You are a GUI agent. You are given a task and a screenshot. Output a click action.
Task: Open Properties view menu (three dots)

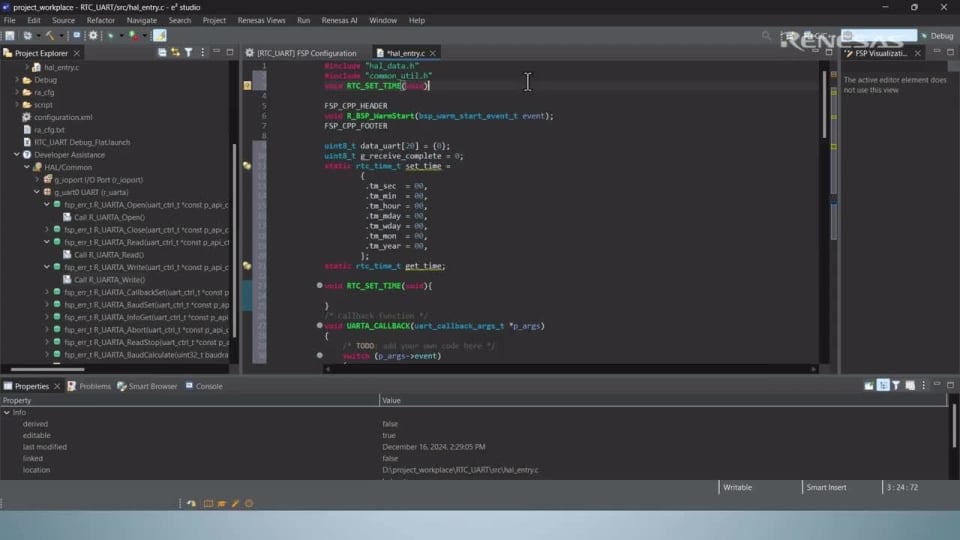click(924, 385)
